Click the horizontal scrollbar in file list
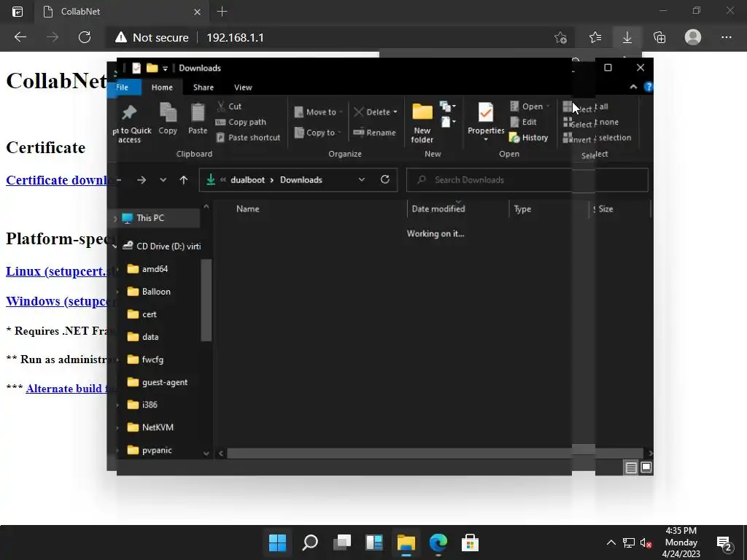Viewport: 747px width, 560px height. point(435,454)
